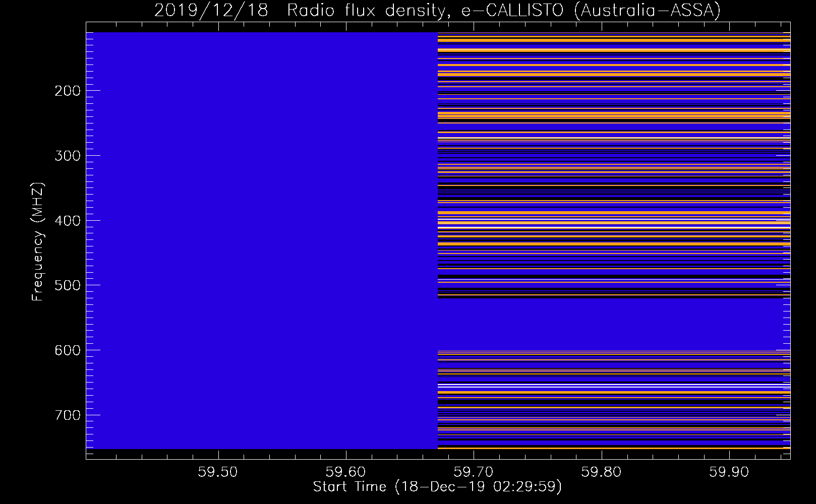Click the 300 frequency tick label
The image size is (816, 504).
click(68, 156)
